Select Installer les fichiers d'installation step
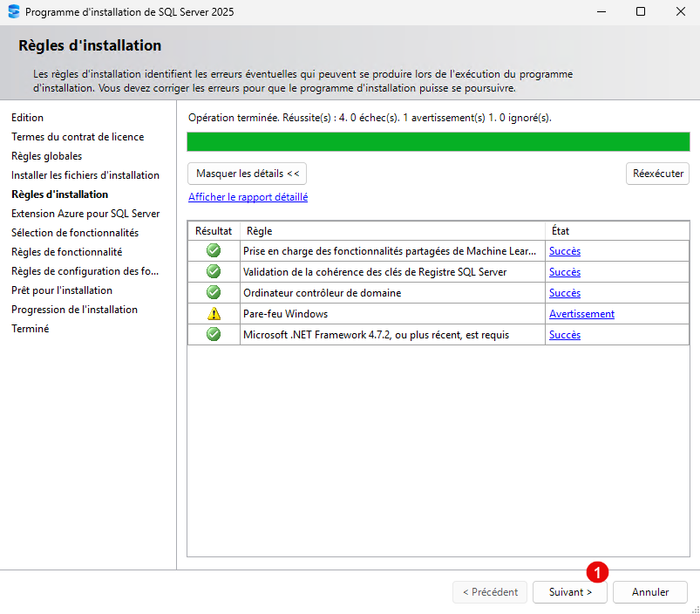The image size is (700, 614). (85, 175)
